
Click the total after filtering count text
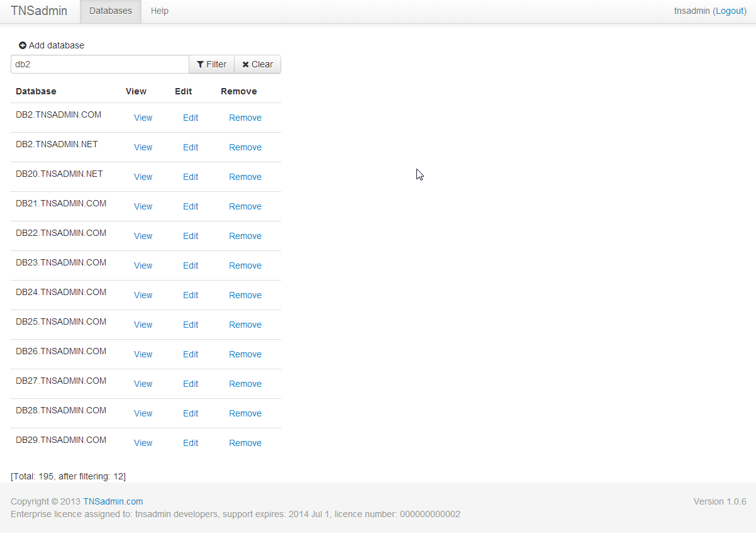(68, 476)
